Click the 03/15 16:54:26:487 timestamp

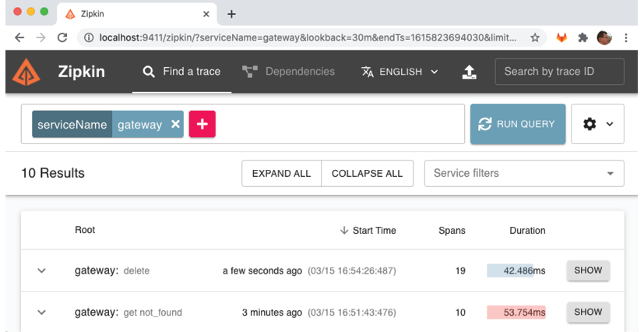pos(352,270)
